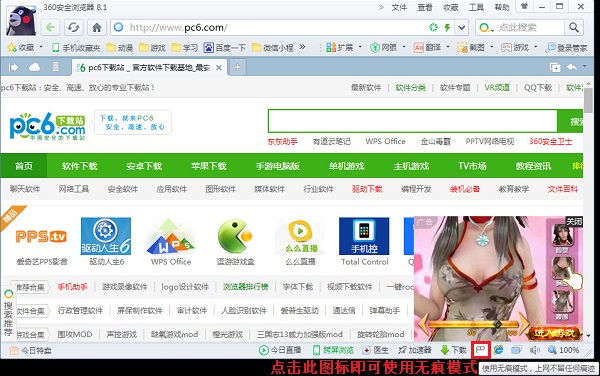Open the mobile phone icon in tab bar
This screenshot has width=600, height=376.
coord(55,67)
